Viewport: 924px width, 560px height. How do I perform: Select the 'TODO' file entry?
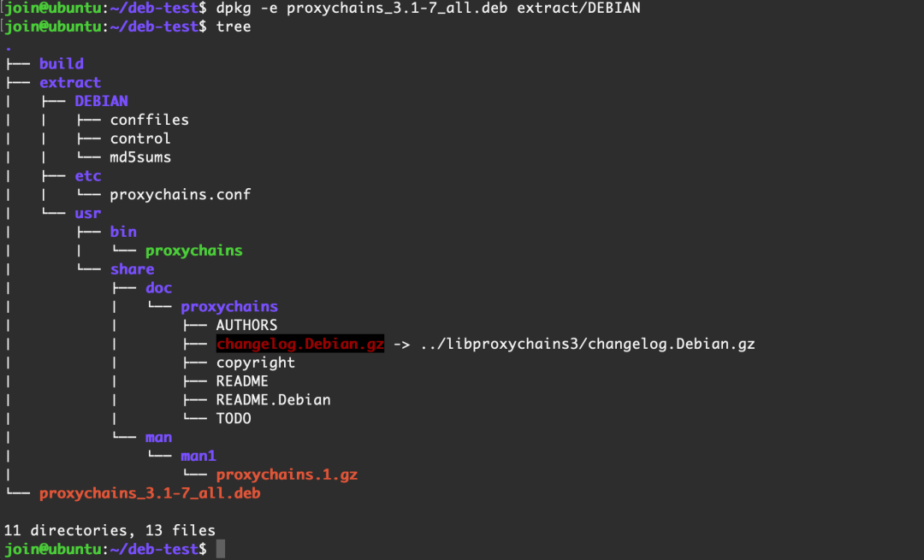pyautogui.click(x=234, y=419)
